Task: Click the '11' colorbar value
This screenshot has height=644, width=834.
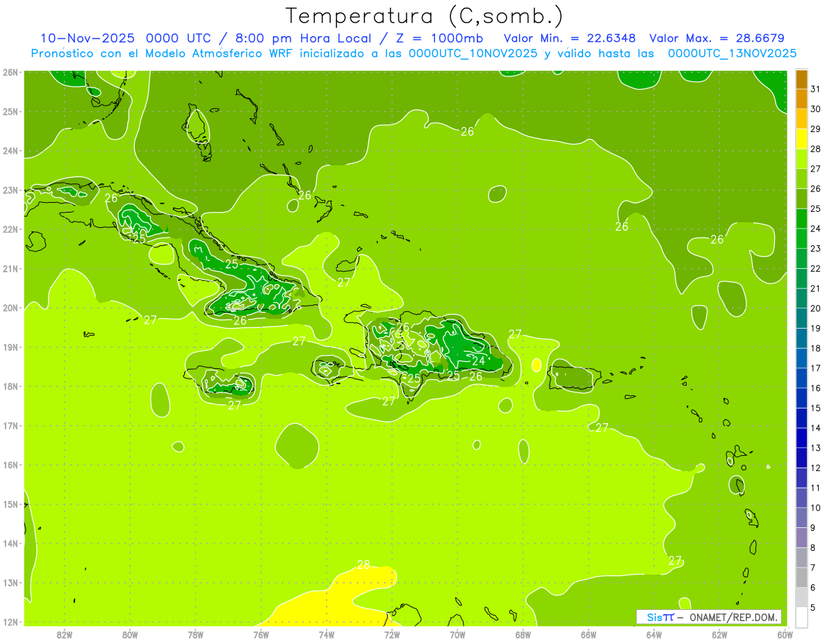Action: coord(816,488)
